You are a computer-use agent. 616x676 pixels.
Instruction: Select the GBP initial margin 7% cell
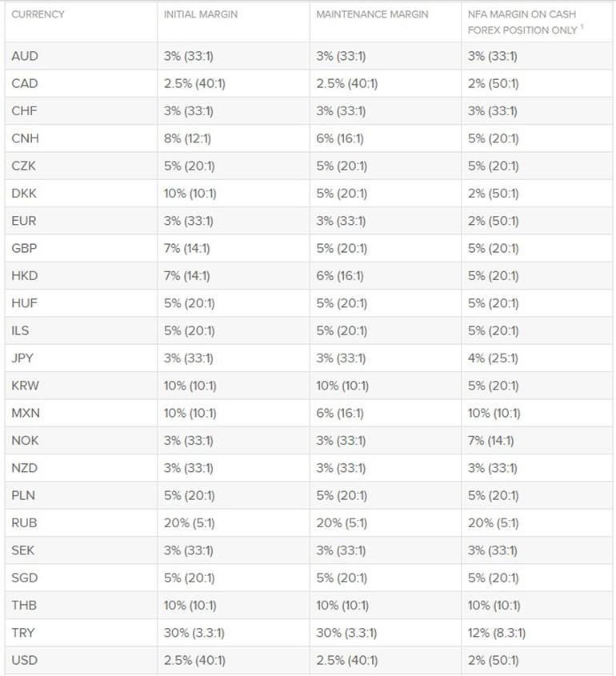pos(186,248)
